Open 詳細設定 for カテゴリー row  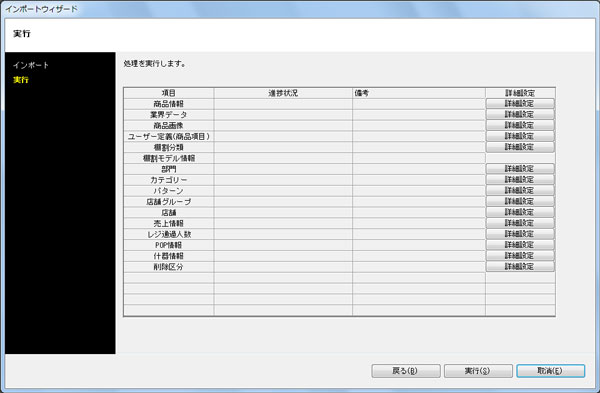tap(520, 179)
